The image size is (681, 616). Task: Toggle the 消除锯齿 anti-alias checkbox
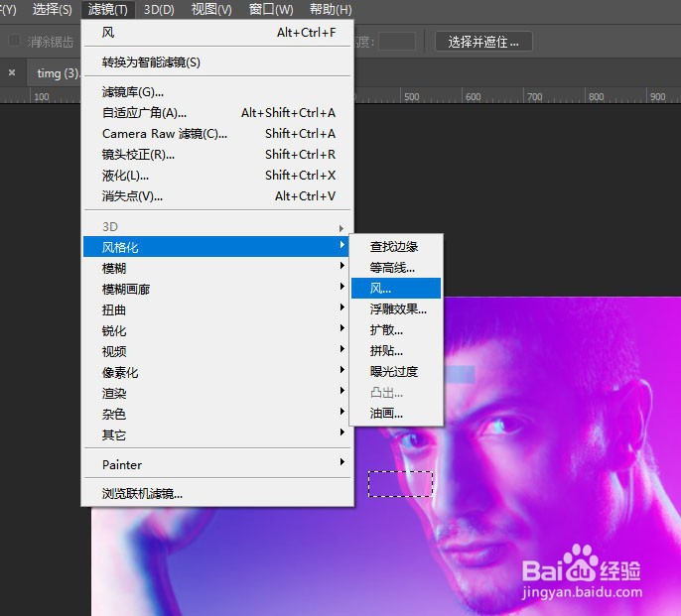[x=14, y=41]
